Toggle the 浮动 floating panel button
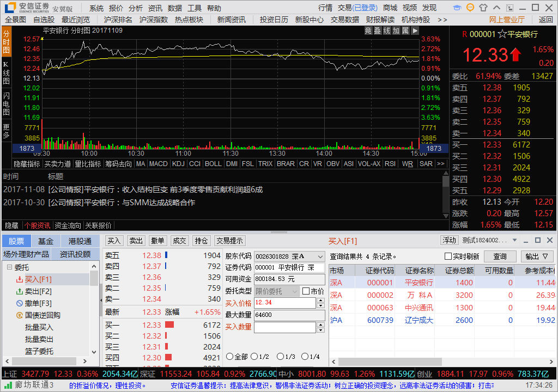This screenshot has height=392, width=558. coord(449,241)
